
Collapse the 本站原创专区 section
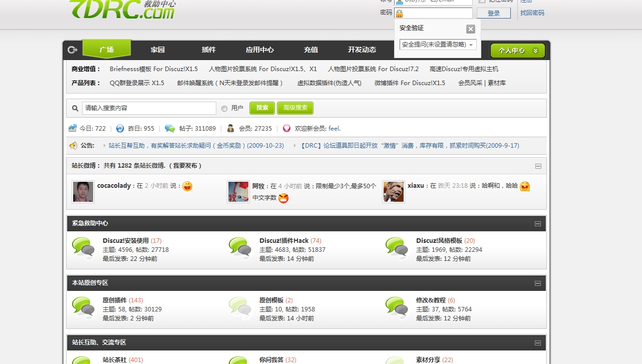(538, 283)
